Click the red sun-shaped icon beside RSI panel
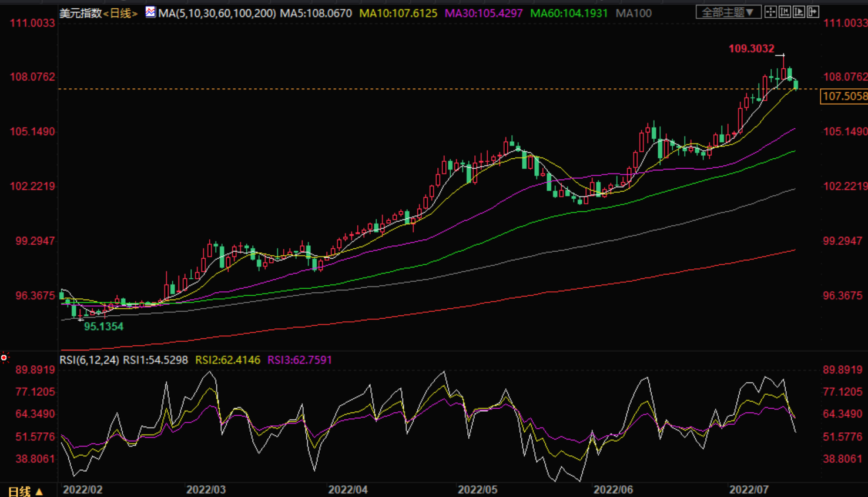868x497 pixels. coord(5,358)
